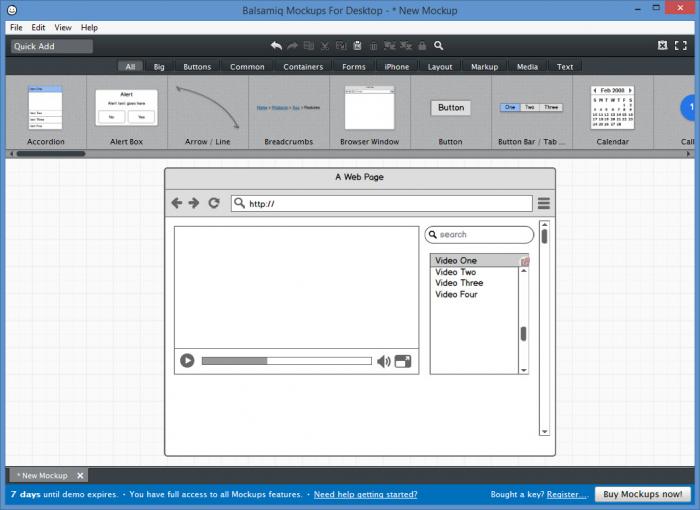Image resolution: width=700 pixels, height=510 pixels.
Task: Click the Ungroup selection icon
Action: [406, 46]
